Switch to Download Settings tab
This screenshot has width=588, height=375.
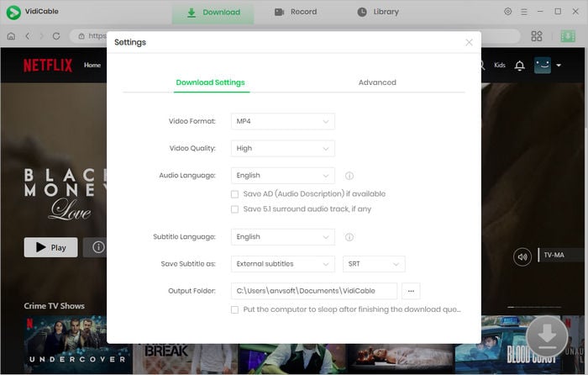(210, 82)
